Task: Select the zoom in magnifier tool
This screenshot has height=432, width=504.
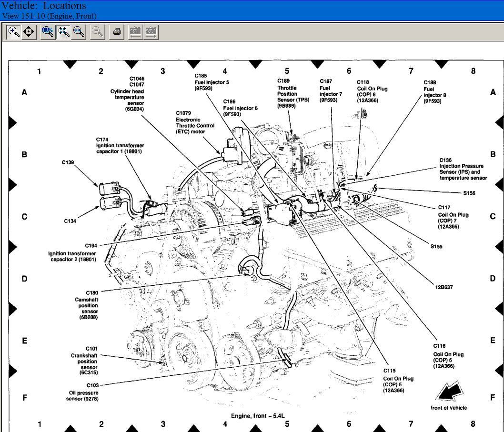Action: pos(14,32)
